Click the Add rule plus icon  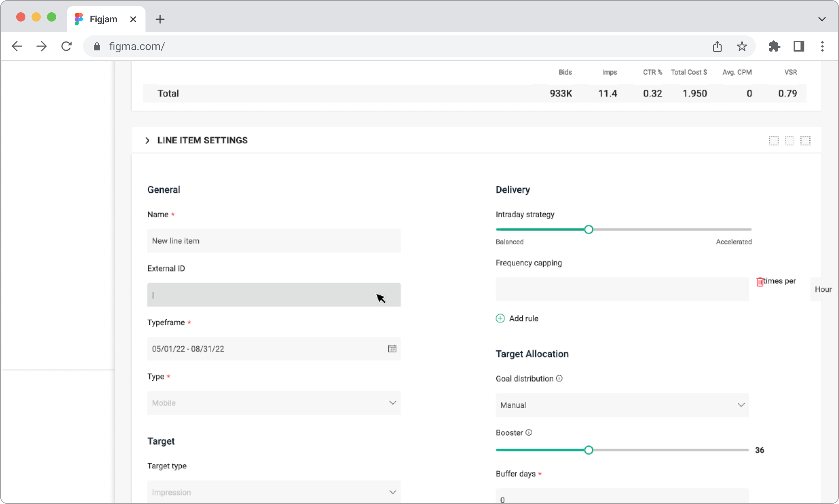(500, 318)
